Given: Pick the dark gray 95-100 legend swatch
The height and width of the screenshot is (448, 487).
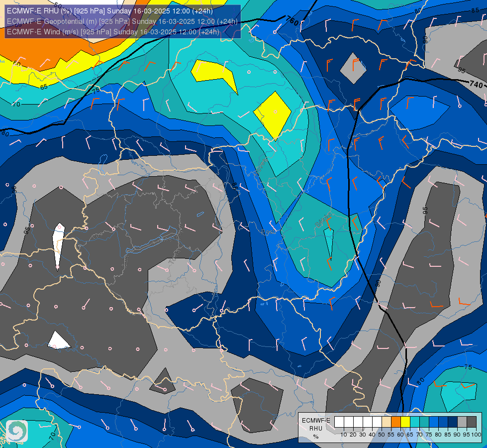Looking at the screenshot, I should [x=472, y=422].
